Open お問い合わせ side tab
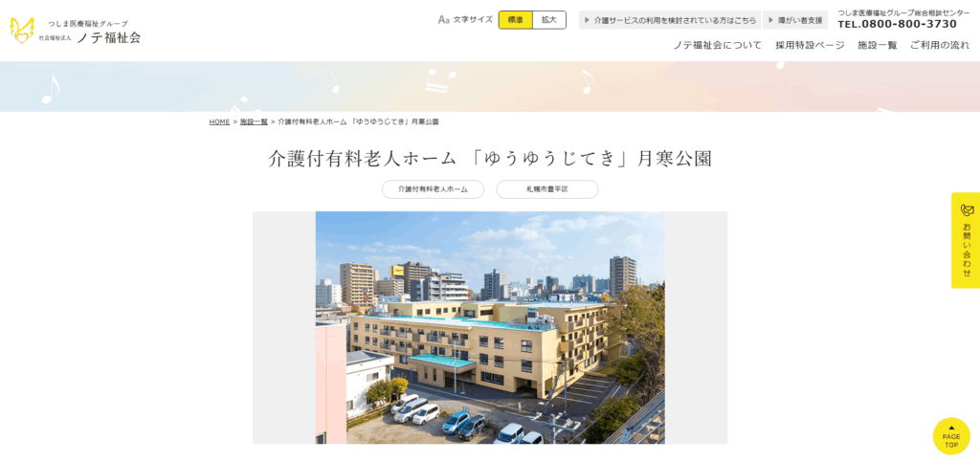The height and width of the screenshot is (462, 980). click(x=966, y=240)
